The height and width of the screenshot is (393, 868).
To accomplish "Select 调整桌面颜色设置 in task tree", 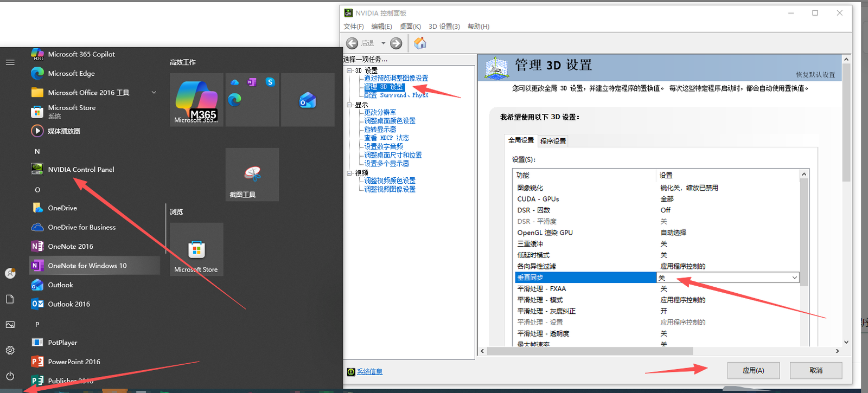I will tap(390, 121).
